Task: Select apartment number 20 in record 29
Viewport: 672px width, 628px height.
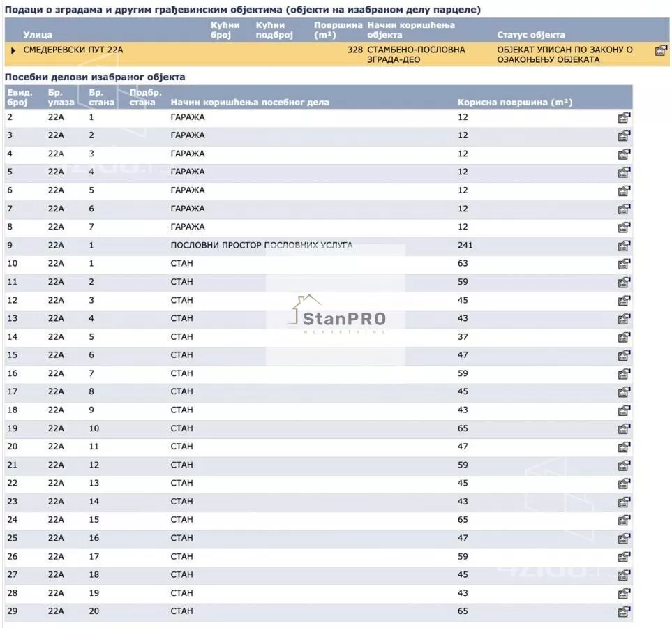Action: tap(94, 611)
